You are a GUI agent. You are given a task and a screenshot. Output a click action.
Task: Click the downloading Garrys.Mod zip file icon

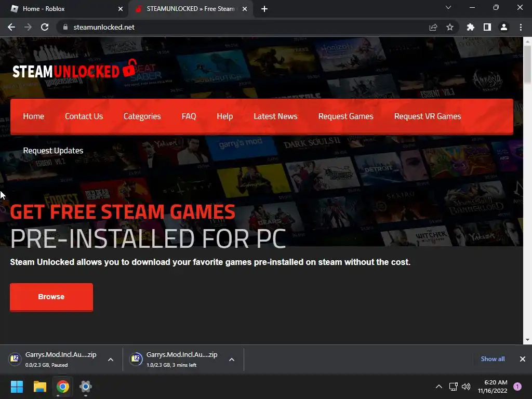pyautogui.click(x=136, y=358)
